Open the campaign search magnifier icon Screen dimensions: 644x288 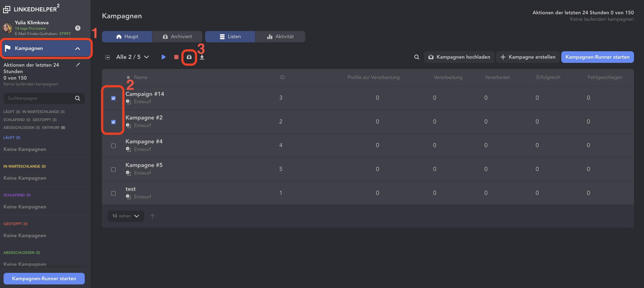417,57
